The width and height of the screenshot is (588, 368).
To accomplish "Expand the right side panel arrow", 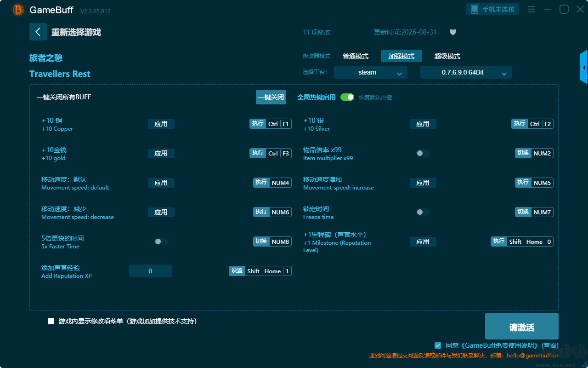I will pos(584,67).
